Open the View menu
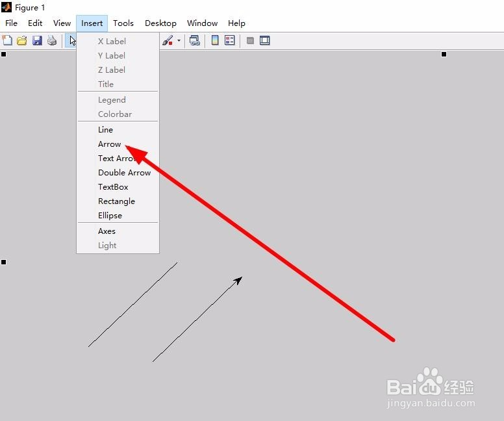The width and height of the screenshot is (504, 421). click(x=62, y=23)
